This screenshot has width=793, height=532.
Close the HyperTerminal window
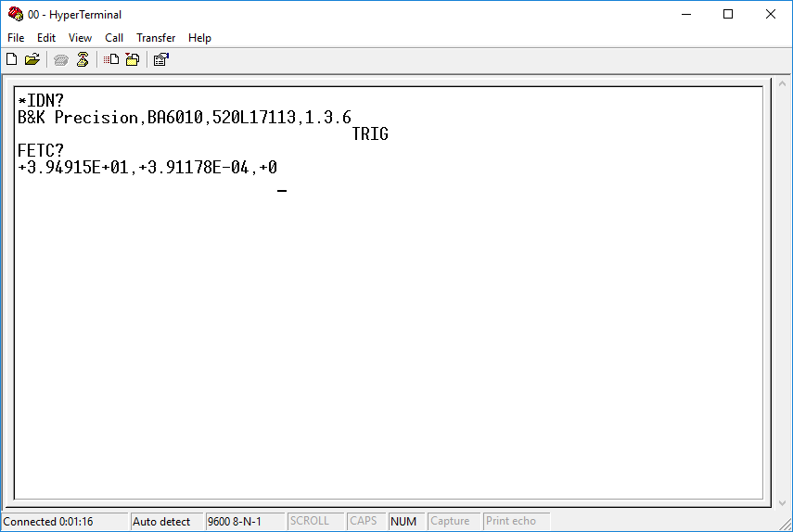pyautogui.click(x=770, y=14)
